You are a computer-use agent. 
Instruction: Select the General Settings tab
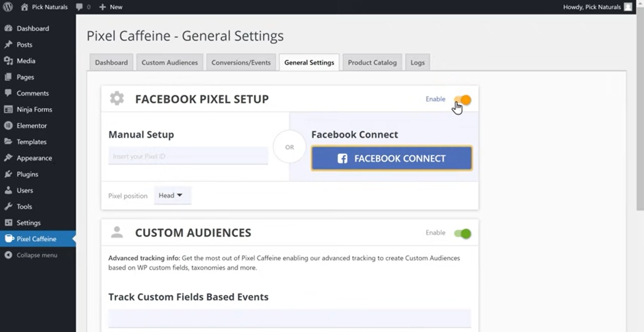[x=309, y=62]
